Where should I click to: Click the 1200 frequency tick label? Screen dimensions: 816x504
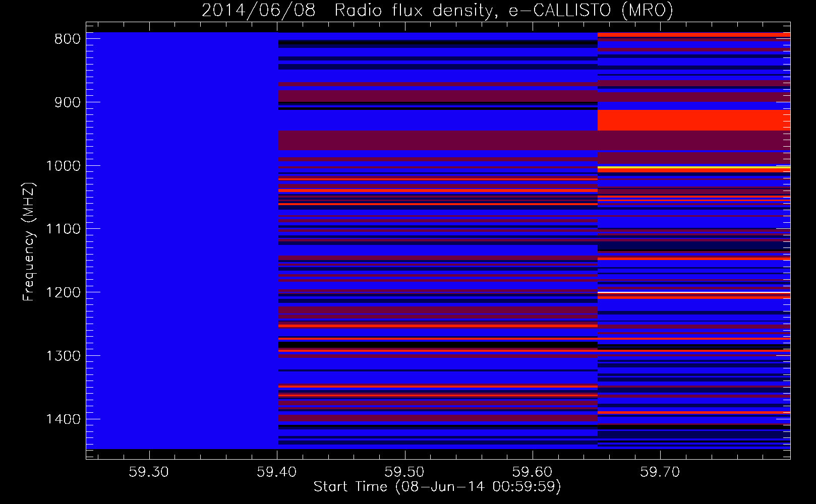pyautogui.click(x=63, y=293)
